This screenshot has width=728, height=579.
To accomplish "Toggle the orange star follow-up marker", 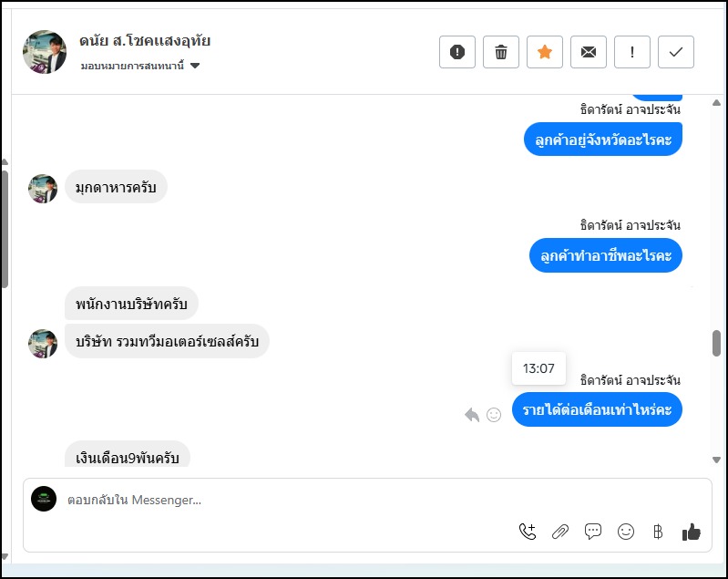I will [x=545, y=52].
